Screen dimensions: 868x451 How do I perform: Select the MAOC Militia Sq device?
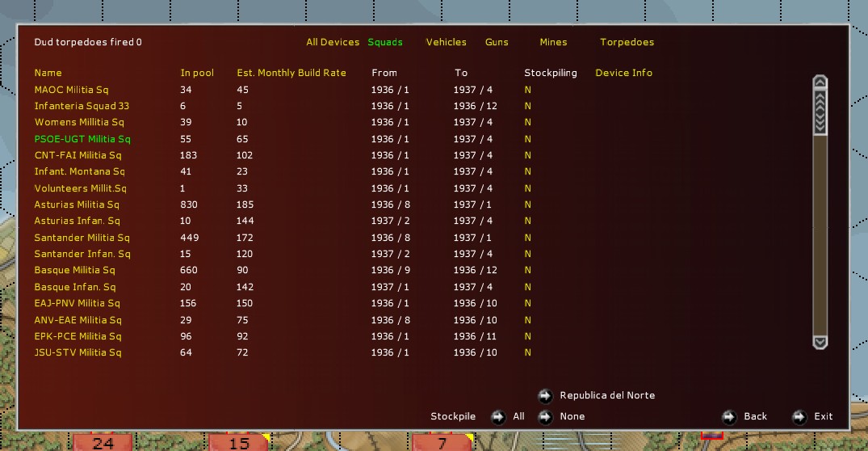[71, 90]
